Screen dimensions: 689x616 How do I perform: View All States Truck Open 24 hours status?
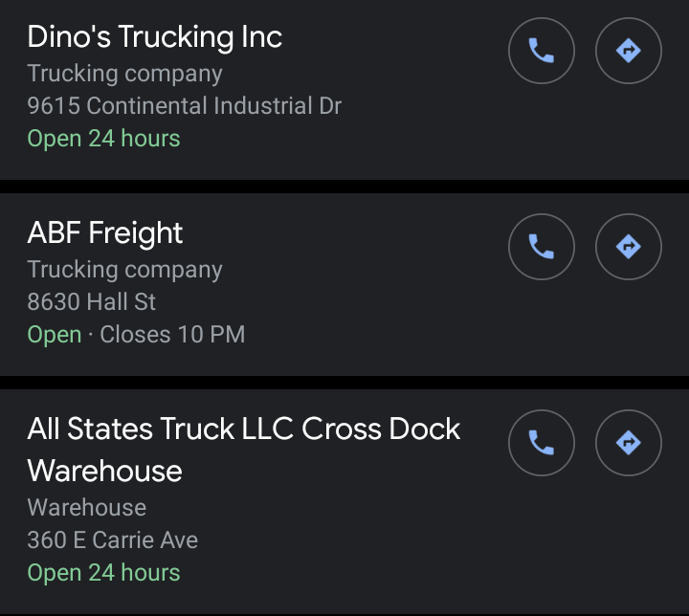103,573
